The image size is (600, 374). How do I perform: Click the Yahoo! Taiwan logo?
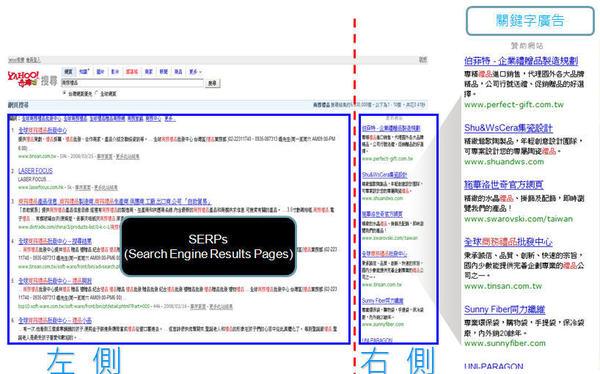tap(23, 78)
